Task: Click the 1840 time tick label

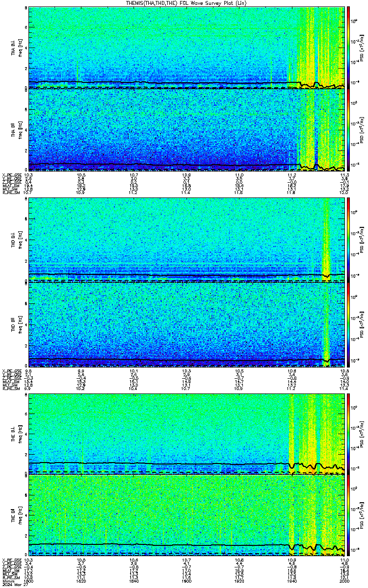Action: 134,581
